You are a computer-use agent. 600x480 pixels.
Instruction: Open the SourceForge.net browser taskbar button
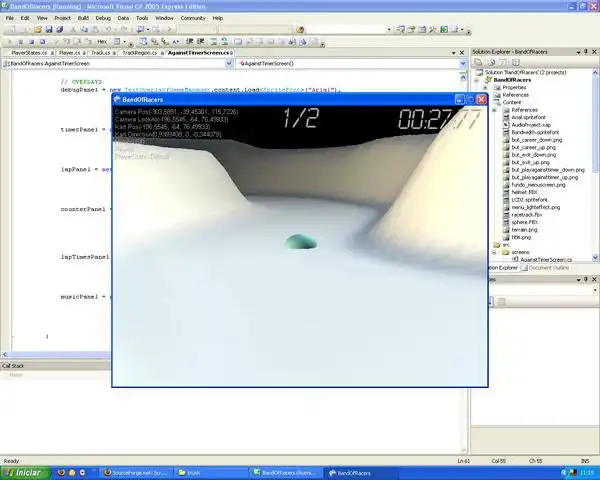pos(136,473)
